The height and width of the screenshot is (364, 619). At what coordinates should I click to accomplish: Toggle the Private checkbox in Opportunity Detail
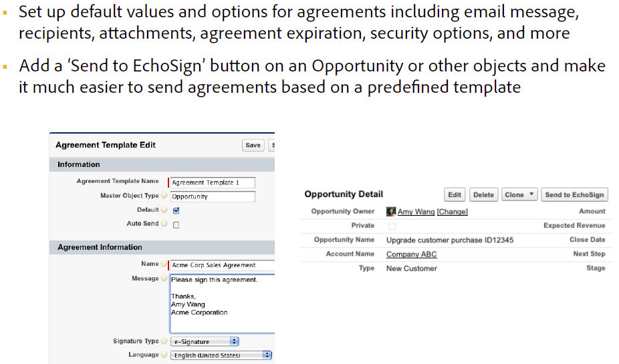(392, 226)
